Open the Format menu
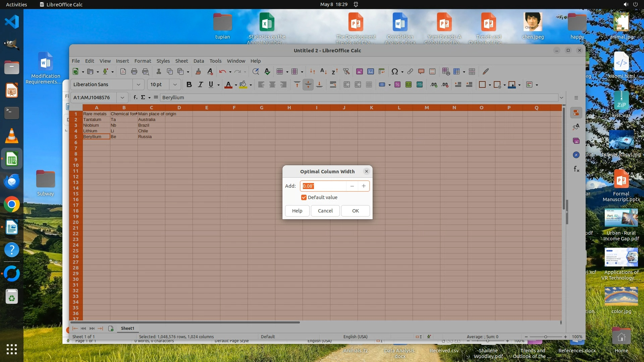 pos(143,61)
